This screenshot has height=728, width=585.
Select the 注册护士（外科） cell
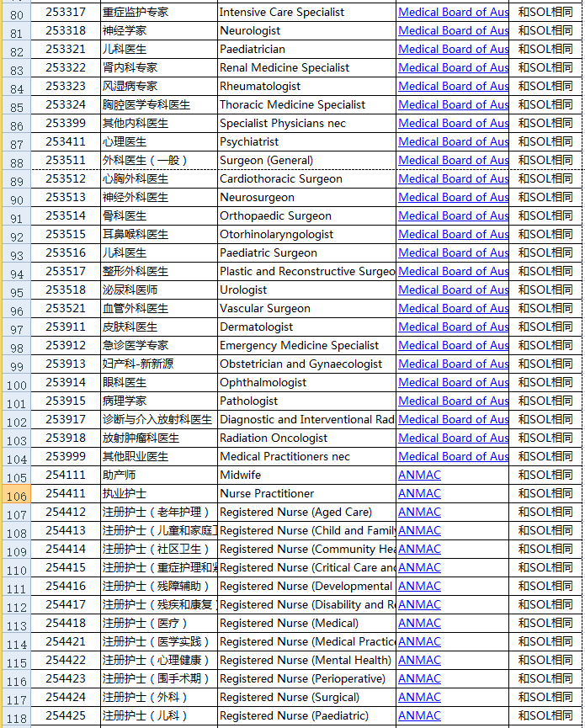coord(159,697)
